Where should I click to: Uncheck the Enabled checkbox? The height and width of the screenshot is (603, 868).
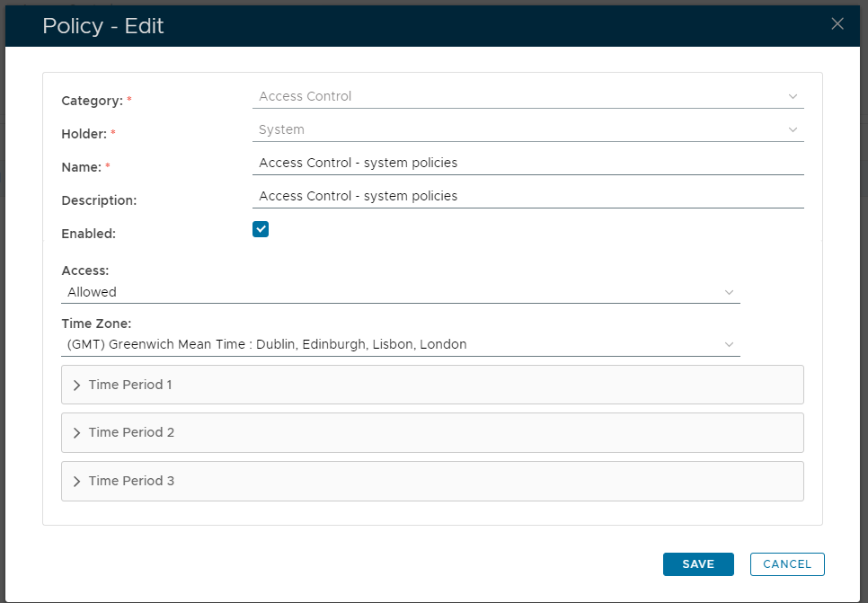point(261,229)
